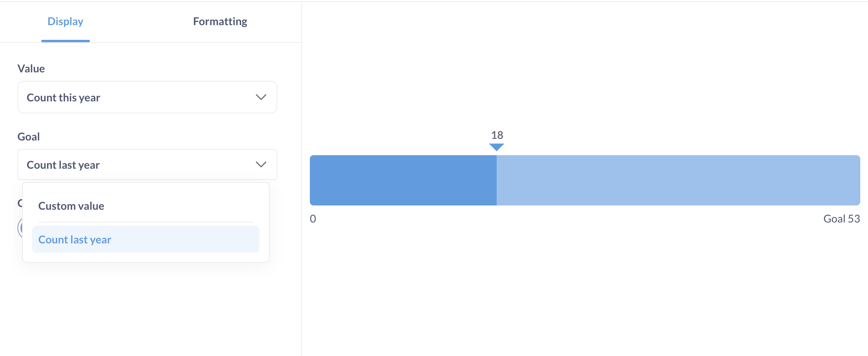Click the blue triangle pointer on the chart

click(497, 147)
